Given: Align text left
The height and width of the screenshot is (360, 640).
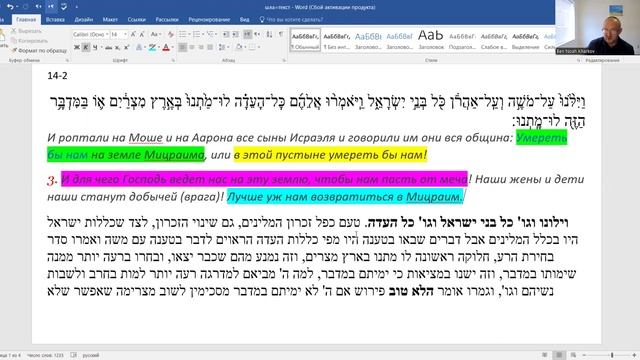Looking at the screenshot, I should coord(182,47).
